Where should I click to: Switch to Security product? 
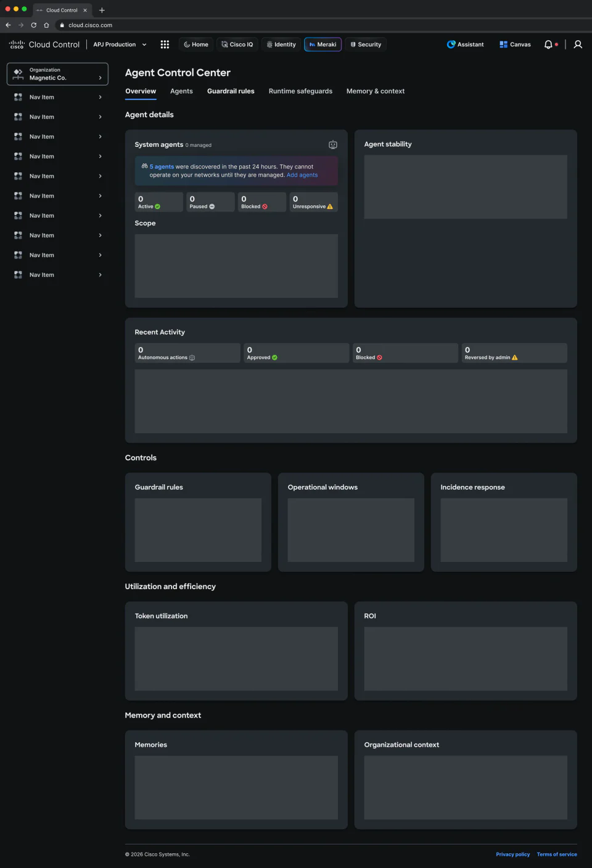pyautogui.click(x=366, y=44)
